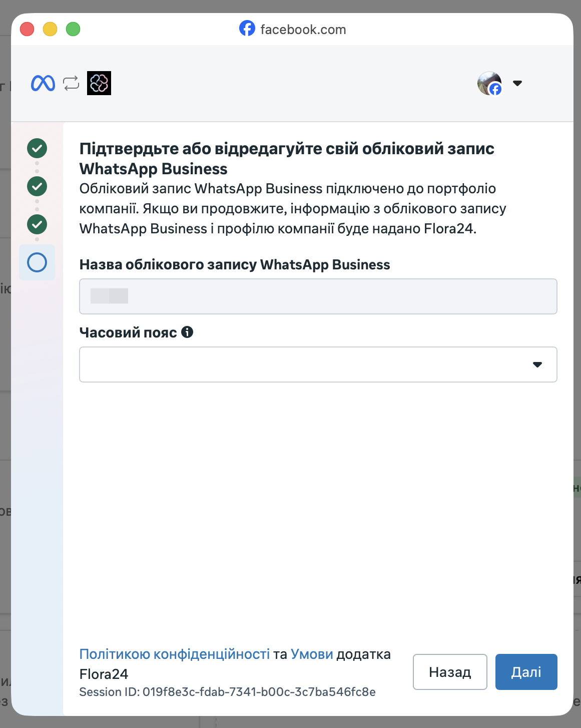Open the profile avatar account menu
Screen dimensions: 581x728
[490, 83]
